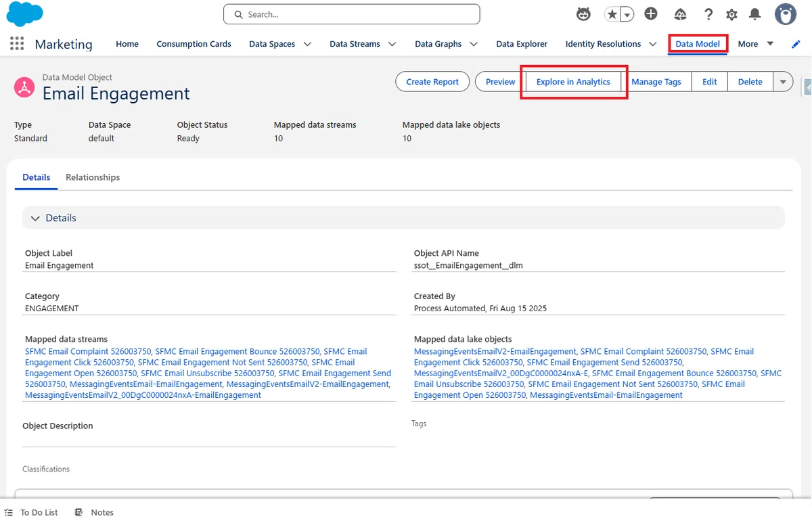Switch to the Relationships tab
The image size is (812, 523).
pyautogui.click(x=93, y=177)
